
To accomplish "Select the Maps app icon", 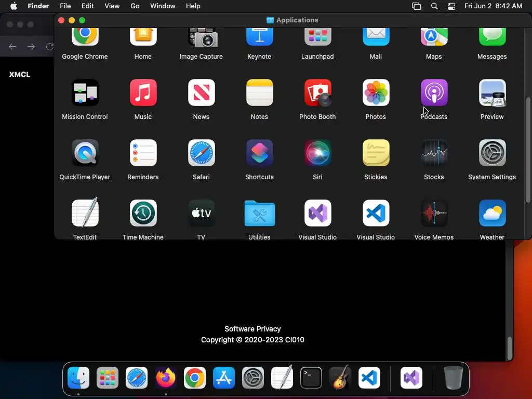I will [434, 37].
